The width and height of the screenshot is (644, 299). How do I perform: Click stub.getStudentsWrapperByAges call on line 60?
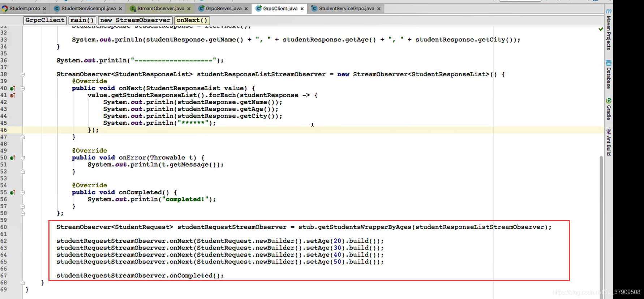click(355, 227)
